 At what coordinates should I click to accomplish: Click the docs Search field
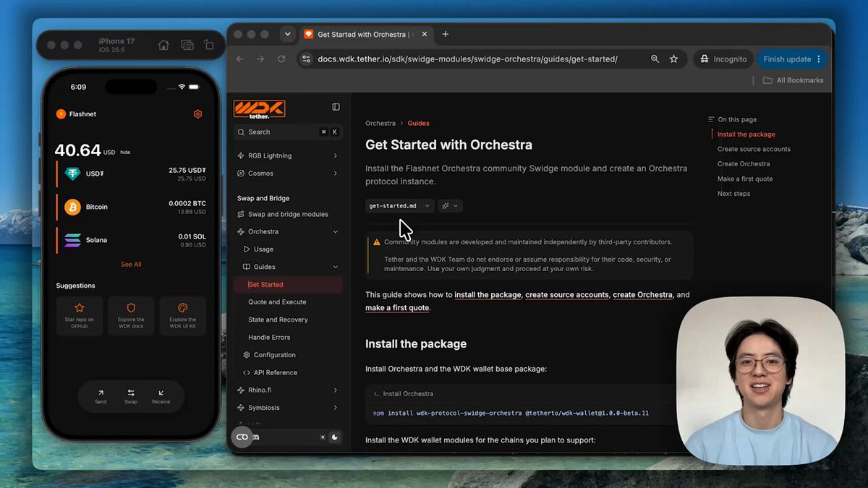click(x=288, y=132)
